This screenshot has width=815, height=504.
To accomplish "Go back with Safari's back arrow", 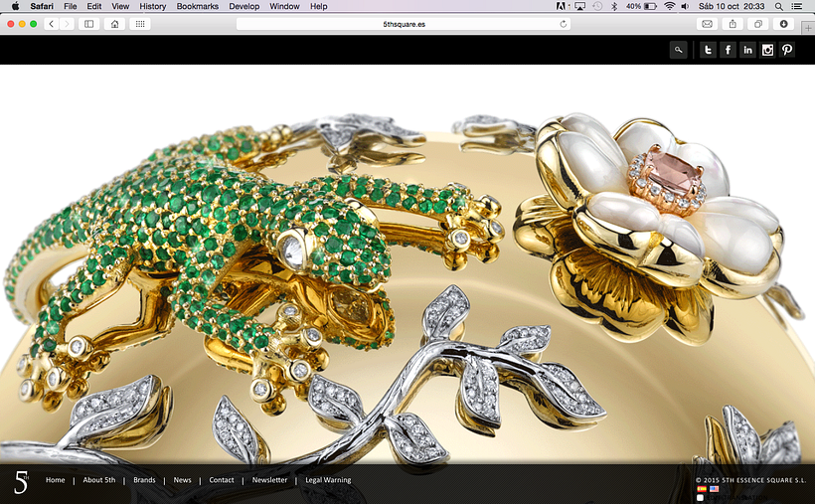I will click(52, 24).
